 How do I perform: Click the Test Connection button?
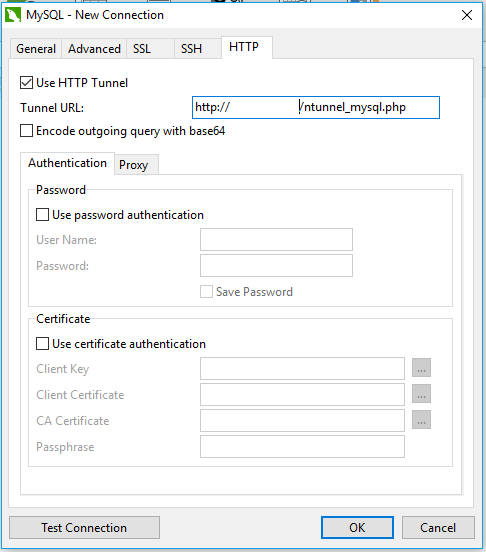(x=84, y=527)
